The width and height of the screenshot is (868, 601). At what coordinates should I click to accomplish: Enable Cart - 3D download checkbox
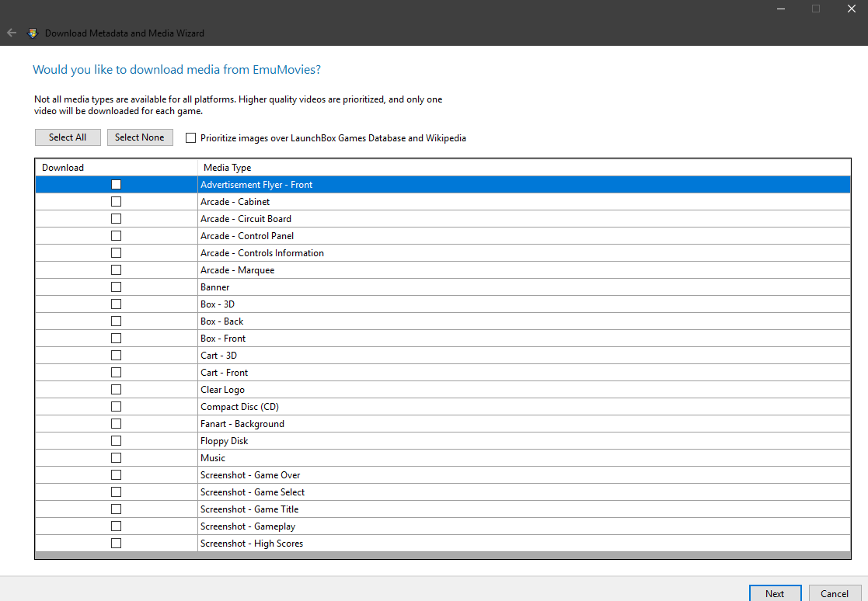117,356
